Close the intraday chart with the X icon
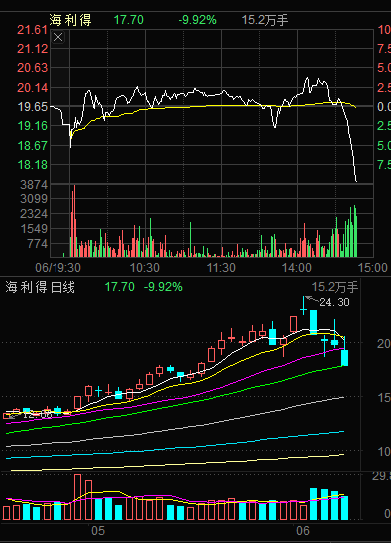The width and height of the screenshot is (391, 543). 58,37
